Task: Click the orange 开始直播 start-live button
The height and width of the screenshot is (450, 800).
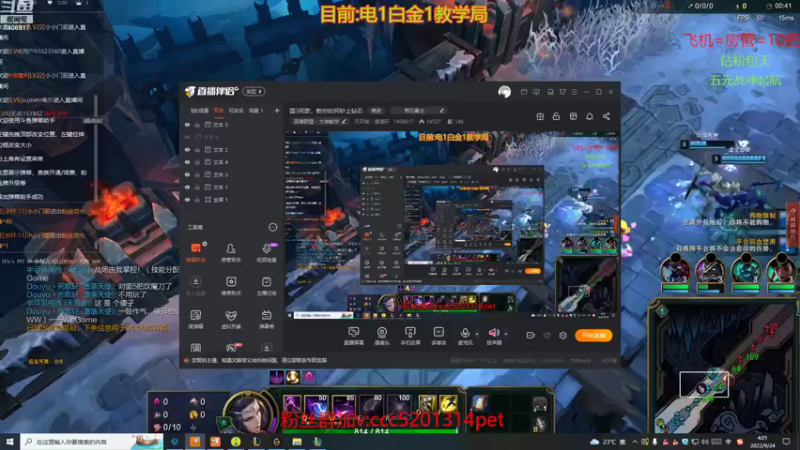Action: [593, 335]
